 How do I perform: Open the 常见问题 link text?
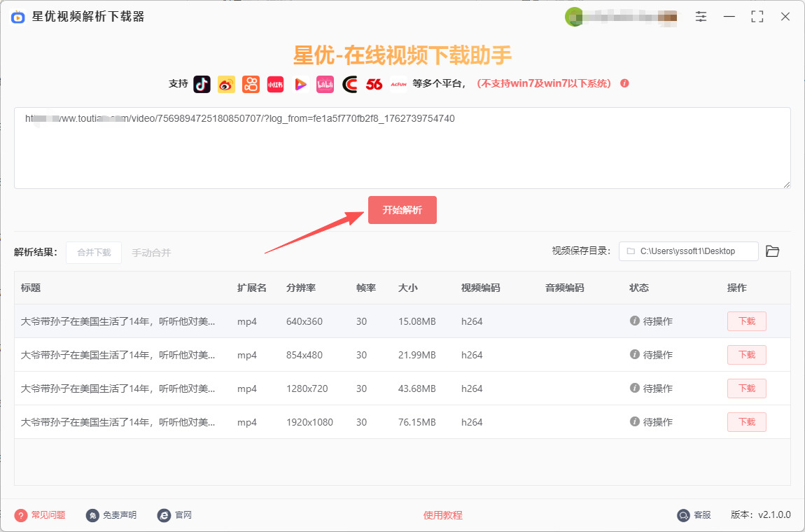tap(48, 515)
